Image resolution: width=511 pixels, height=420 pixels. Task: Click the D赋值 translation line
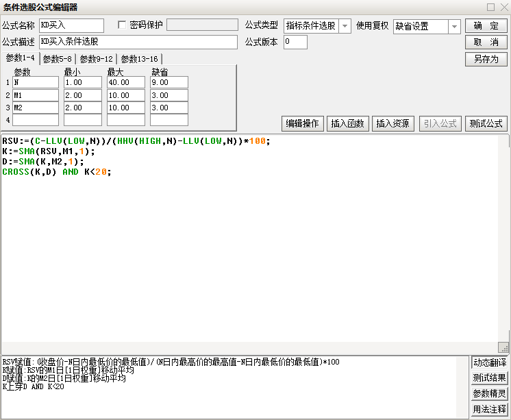pos(64,378)
